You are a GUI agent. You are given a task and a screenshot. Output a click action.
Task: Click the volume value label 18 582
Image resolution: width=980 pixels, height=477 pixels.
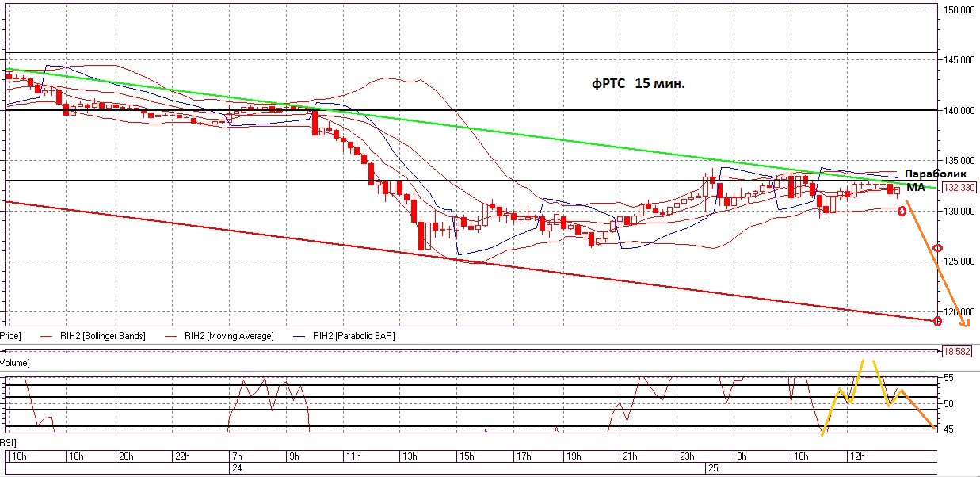[x=958, y=351]
